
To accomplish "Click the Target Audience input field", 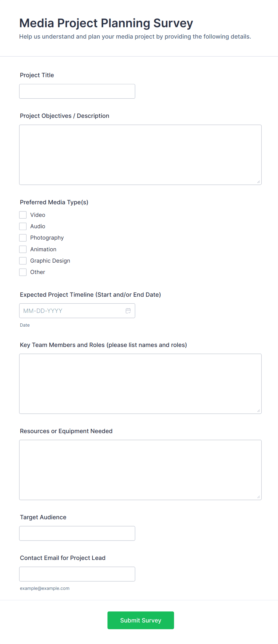I will pyautogui.click(x=77, y=533).
